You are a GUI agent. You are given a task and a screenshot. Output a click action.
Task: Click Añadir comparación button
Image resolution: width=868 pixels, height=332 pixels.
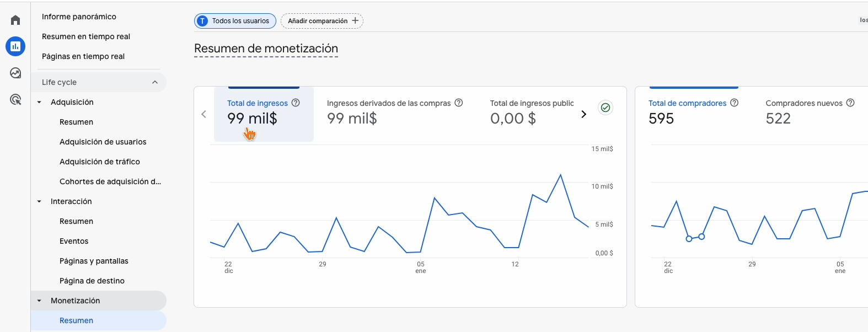[x=322, y=21]
